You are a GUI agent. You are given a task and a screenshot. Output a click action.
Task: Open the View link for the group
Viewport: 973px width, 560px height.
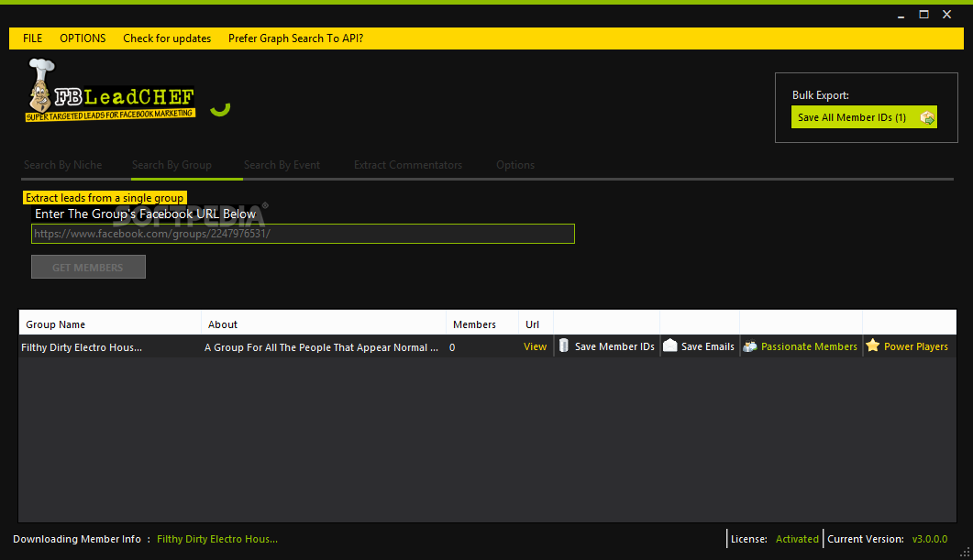pos(535,346)
